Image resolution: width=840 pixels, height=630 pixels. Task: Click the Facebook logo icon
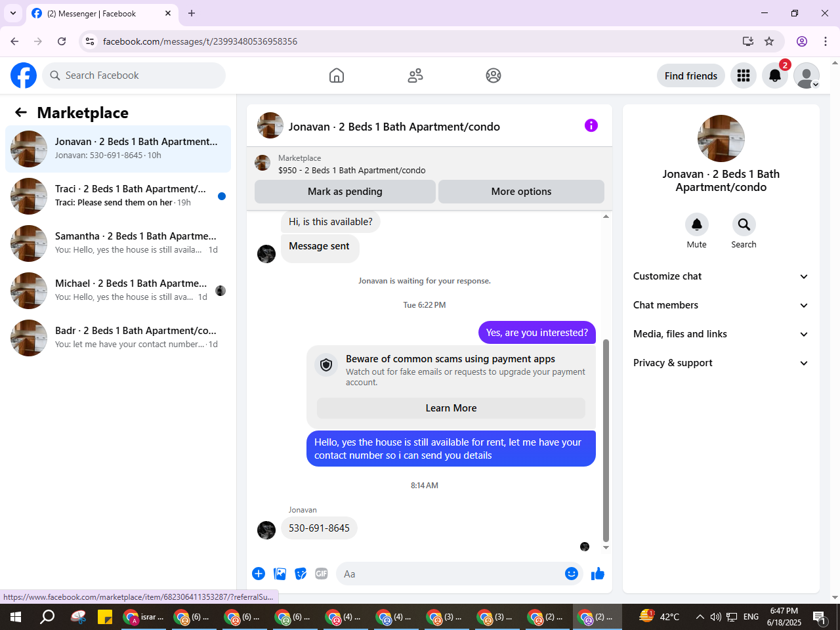(24, 75)
